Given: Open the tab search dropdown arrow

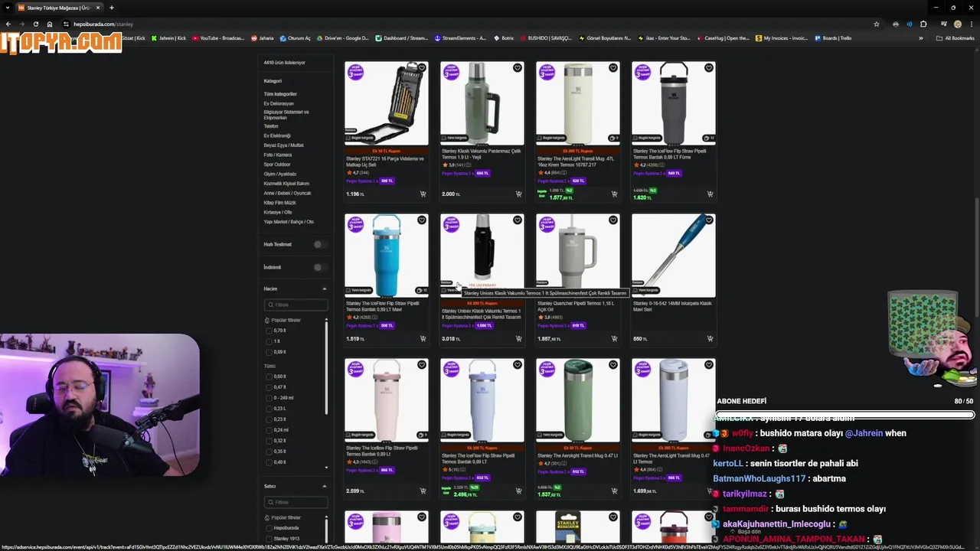Looking at the screenshot, I should [x=8, y=8].
